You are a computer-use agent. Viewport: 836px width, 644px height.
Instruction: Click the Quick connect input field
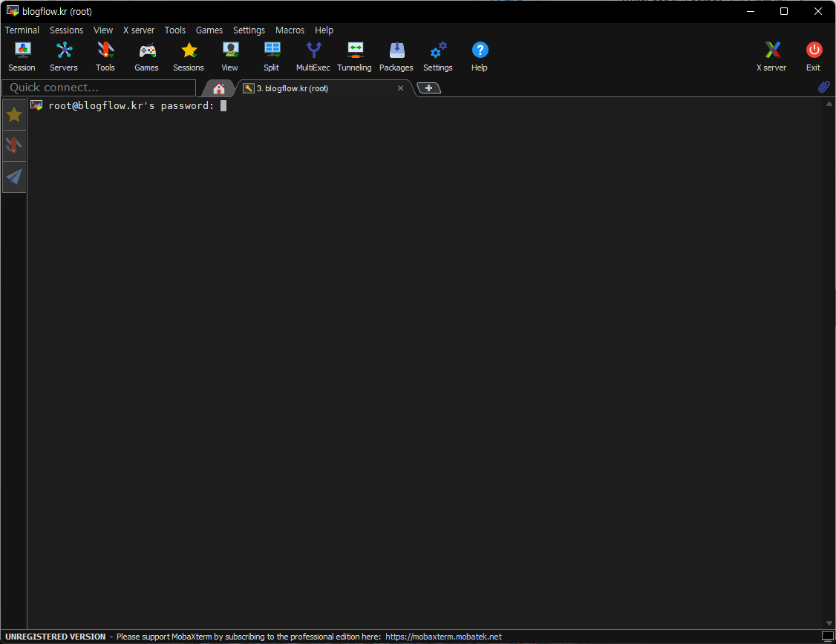pos(99,88)
